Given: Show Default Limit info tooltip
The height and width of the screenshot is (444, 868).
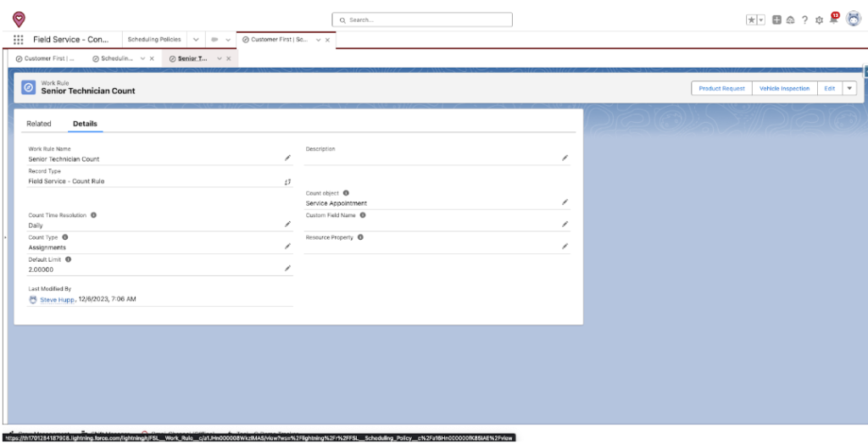Looking at the screenshot, I should 69,259.
